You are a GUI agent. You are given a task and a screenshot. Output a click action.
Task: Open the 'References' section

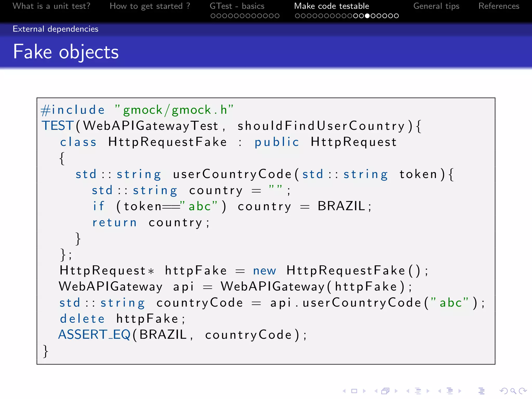click(x=499, y=6)
